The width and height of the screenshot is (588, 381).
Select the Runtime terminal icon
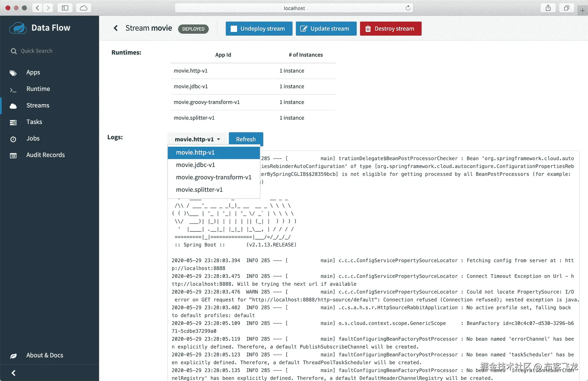[x=13, y=89]
